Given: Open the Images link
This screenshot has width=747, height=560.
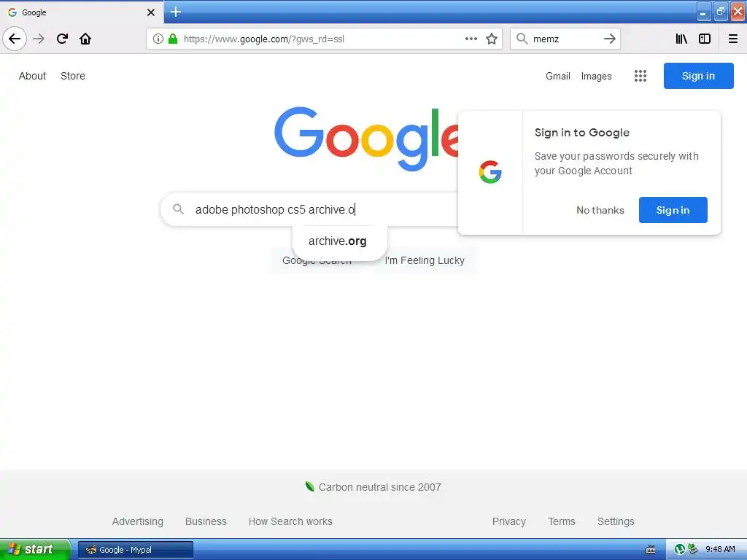Looking at the screenshot, I should click(596, 76).
